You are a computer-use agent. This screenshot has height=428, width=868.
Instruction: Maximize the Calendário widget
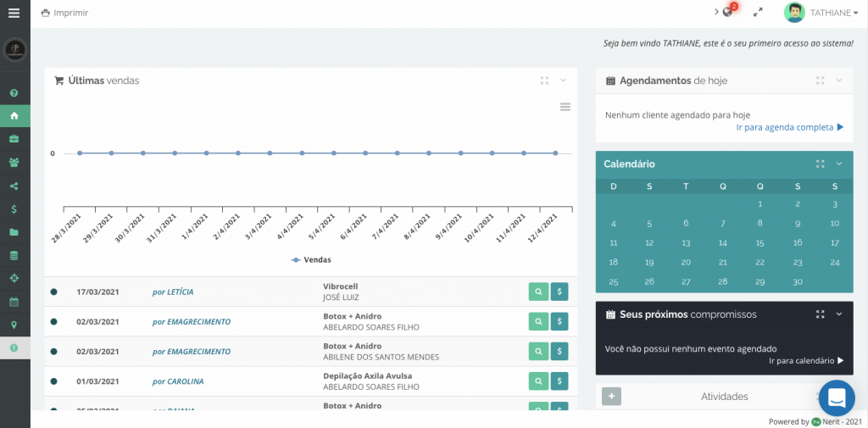pos(820,164)
